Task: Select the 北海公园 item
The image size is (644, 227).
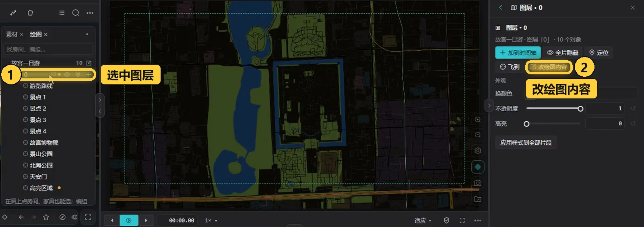Action: [41, 165]
